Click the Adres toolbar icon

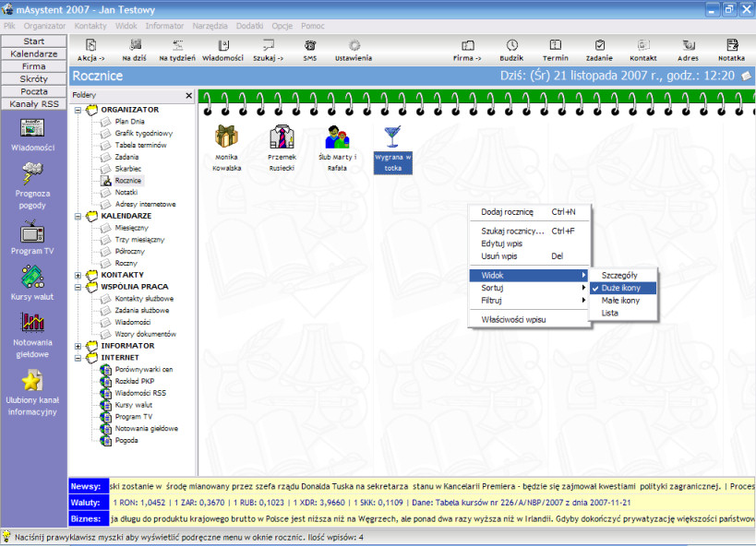pos(688,50)
